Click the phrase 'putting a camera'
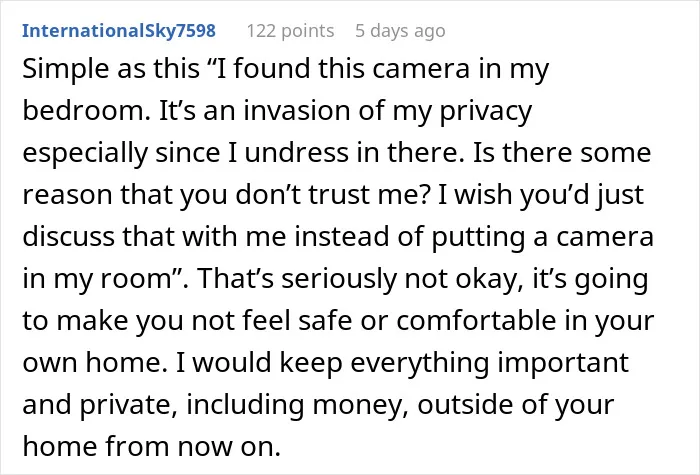Image resolution: width=700 pixels, height=475 pixels. tap(542, 237)
